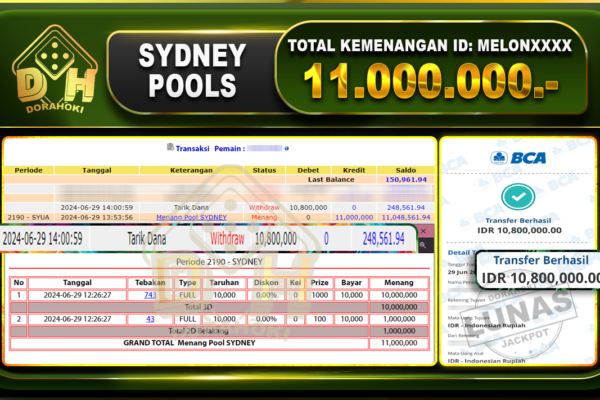Click the grand total amount 11,000,000
600x400 pixels.
click(399, 343)
